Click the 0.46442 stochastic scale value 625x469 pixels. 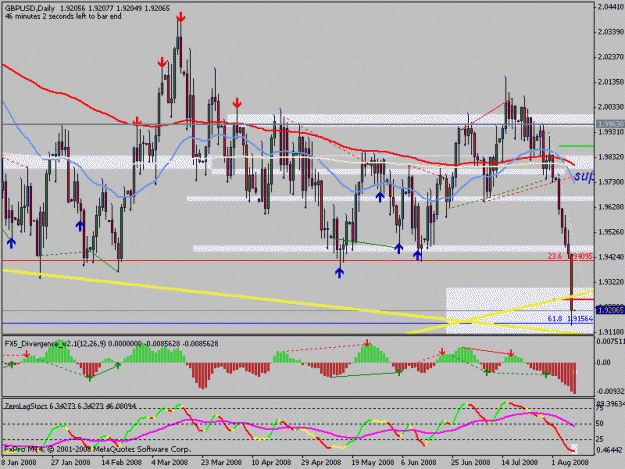point(610,450)
